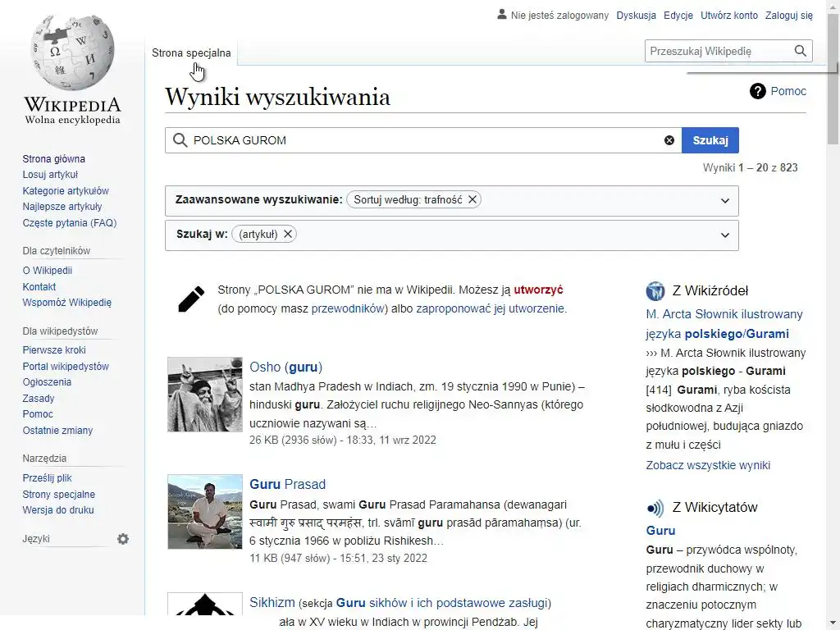Open 'Najlepsze artykuły'
Viewport: 840px width, 630px height.
[62, 207]
